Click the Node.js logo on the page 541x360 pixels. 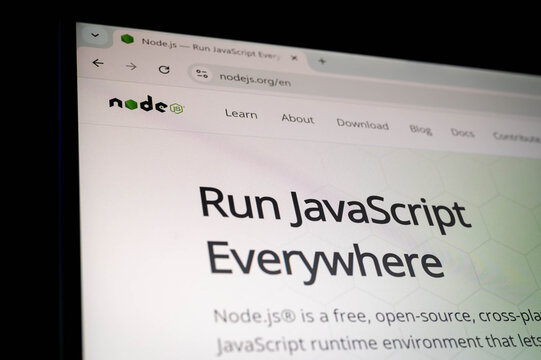146,105
